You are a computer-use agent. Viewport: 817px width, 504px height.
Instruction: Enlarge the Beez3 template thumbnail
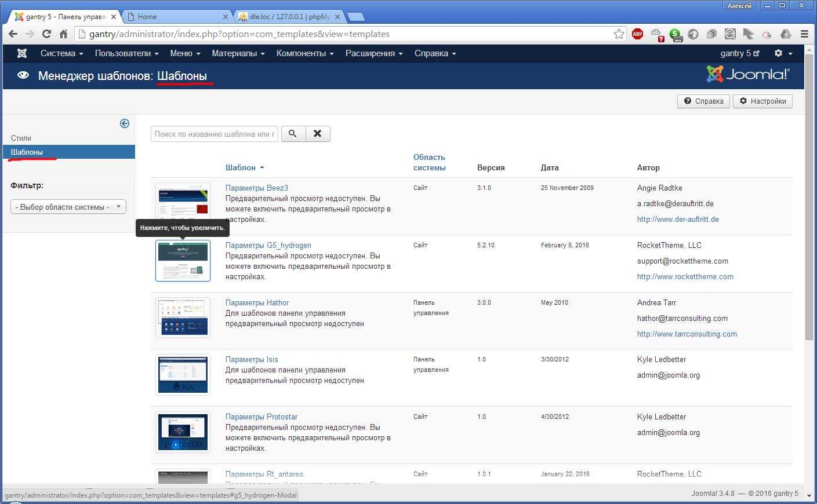point(183,203)
